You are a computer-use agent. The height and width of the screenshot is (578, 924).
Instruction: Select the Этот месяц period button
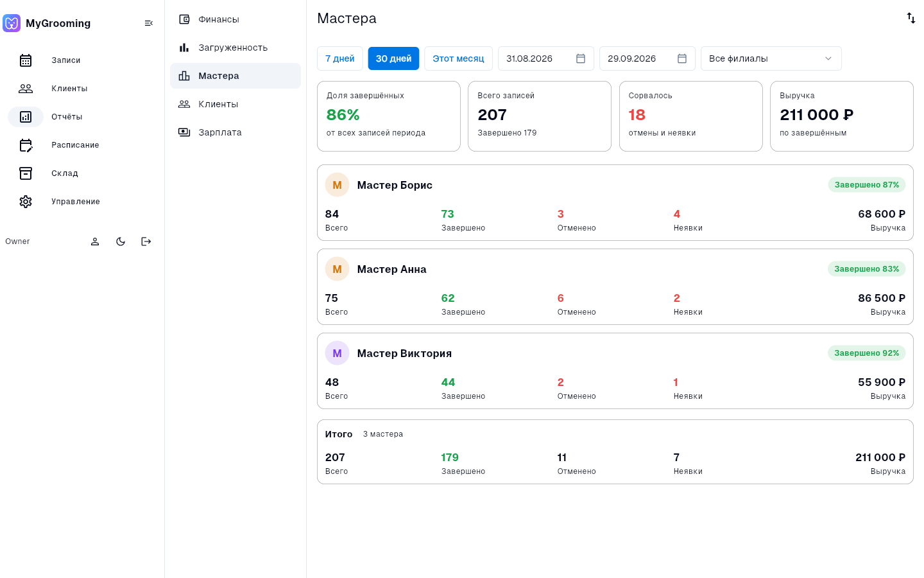(458, 58)
